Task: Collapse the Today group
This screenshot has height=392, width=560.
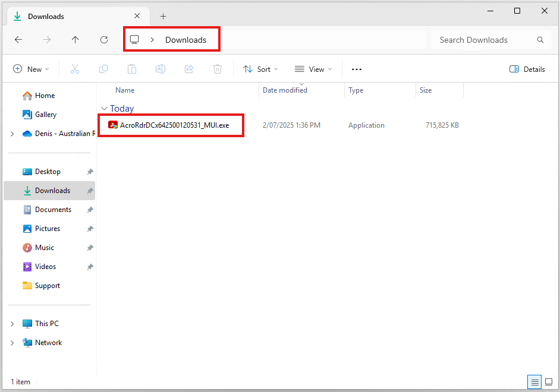Action: [105, 109]
